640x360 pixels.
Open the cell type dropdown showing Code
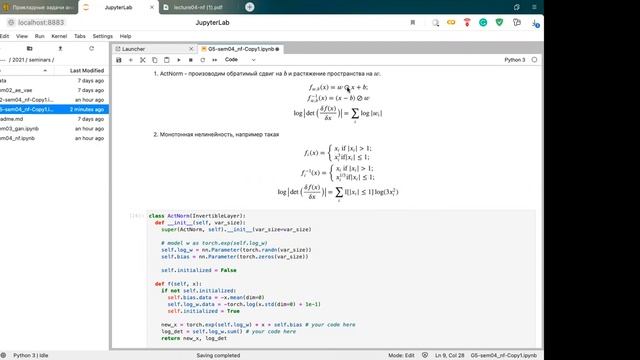240,60
